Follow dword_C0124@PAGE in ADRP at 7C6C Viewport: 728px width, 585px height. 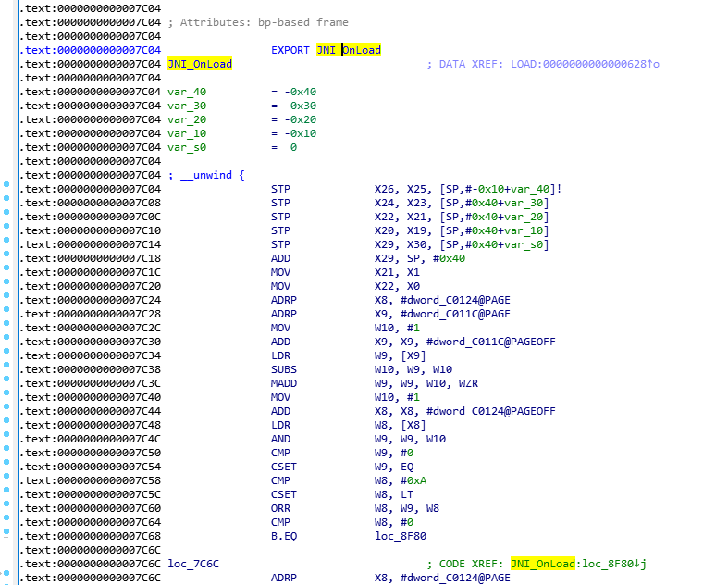coord(455,578)
